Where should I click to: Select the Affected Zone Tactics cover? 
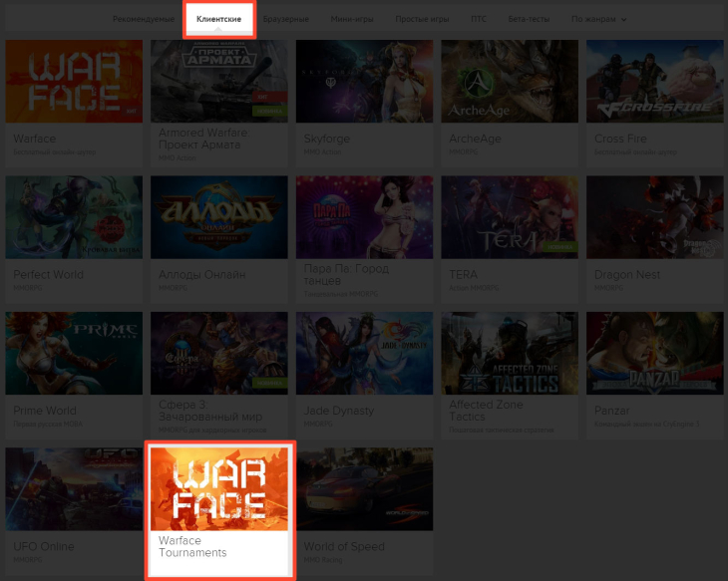coord(510,353)
